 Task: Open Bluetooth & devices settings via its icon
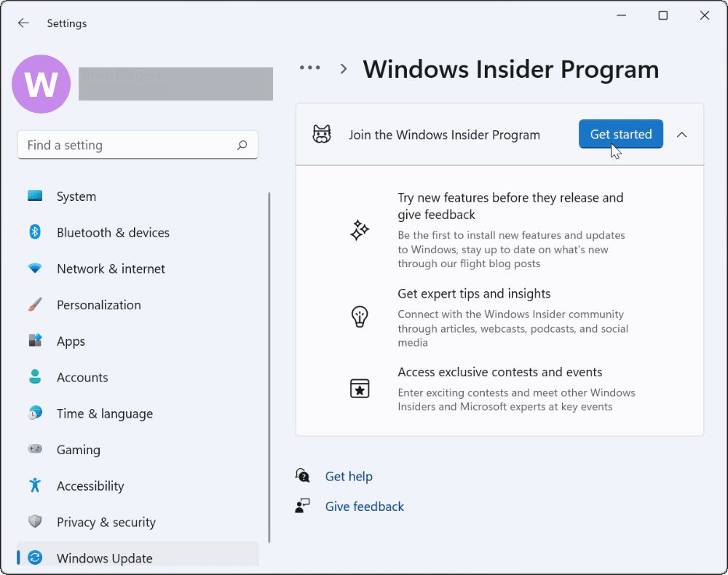[35, 232]
